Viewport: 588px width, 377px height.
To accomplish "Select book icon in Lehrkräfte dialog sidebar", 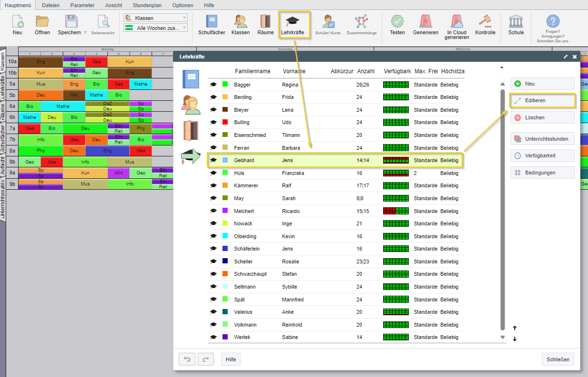I will [x=191, y=79].
